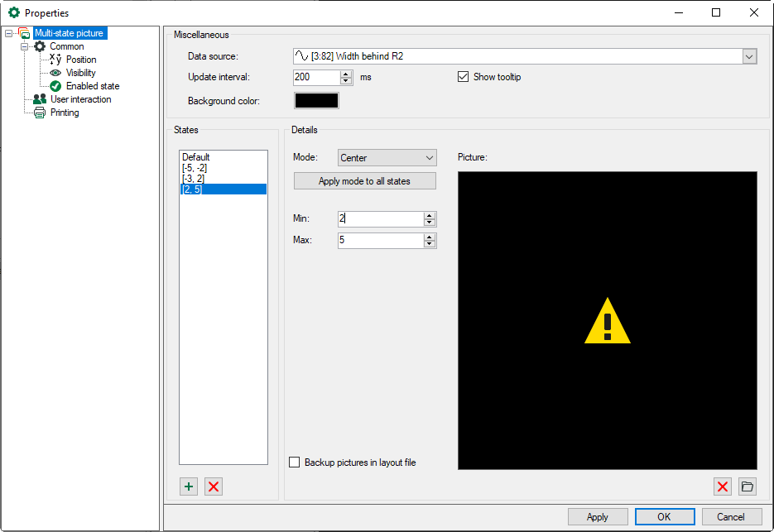Open the Visibility settings page

click(x=80, y=73)
